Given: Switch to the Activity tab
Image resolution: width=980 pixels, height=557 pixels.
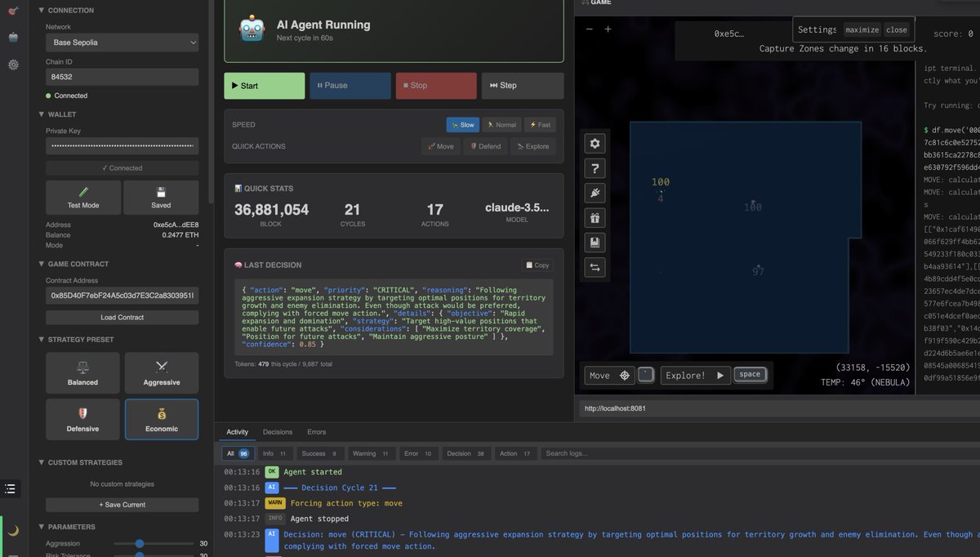Looking at the screenshot, I should [238, 432].
